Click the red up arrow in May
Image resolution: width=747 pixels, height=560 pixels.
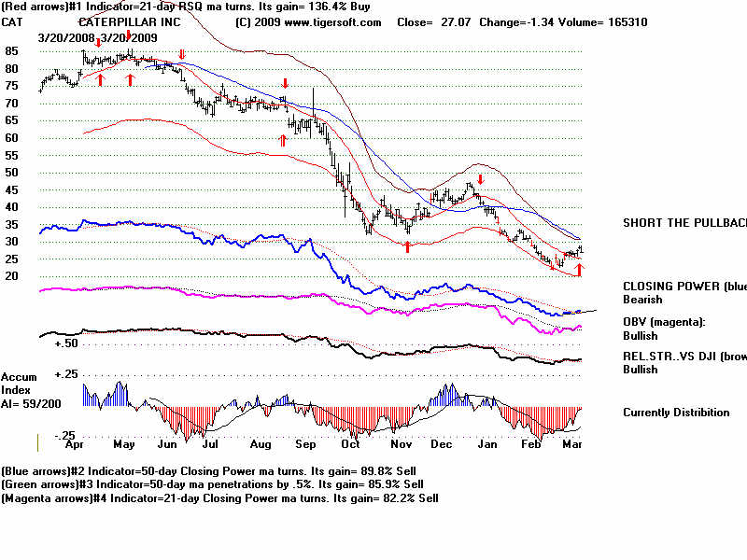[130, 79]
